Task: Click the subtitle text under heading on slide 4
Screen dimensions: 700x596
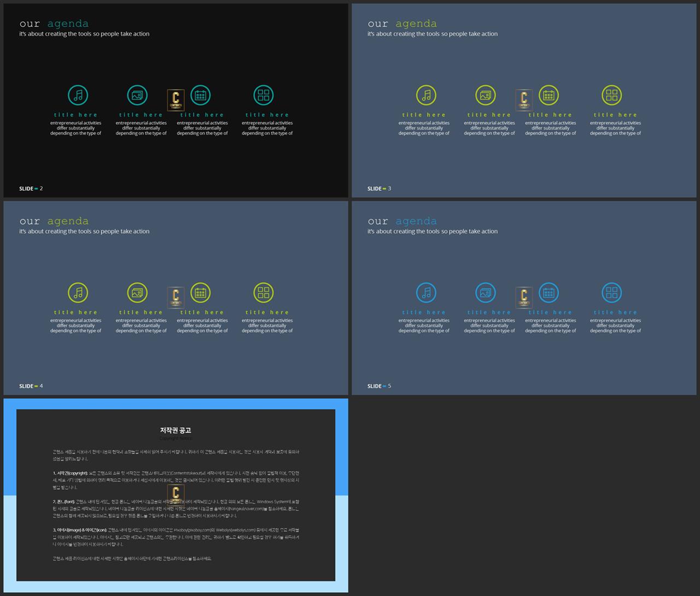Action: [84, 232]
